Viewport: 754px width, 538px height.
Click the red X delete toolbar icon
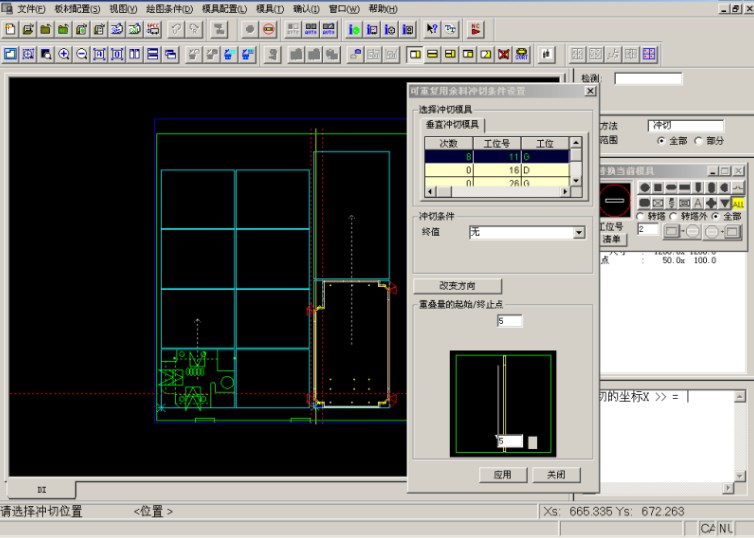click(503, 54)
